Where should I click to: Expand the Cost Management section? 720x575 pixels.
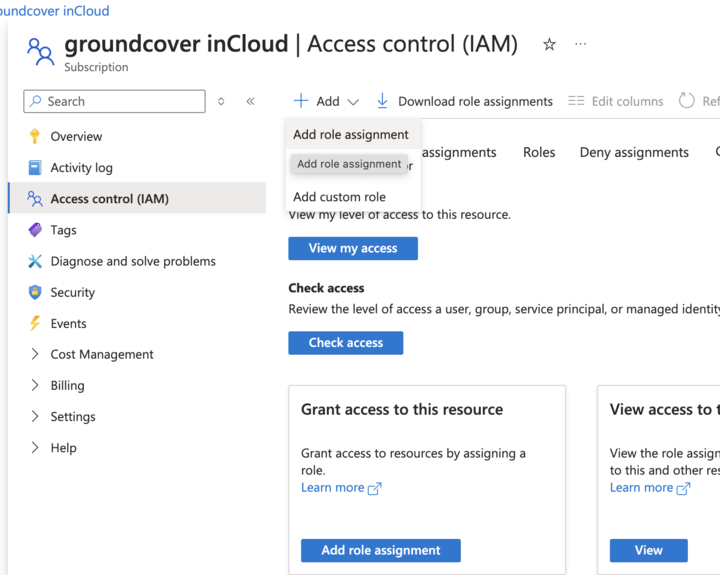click(x=35, y=355)
